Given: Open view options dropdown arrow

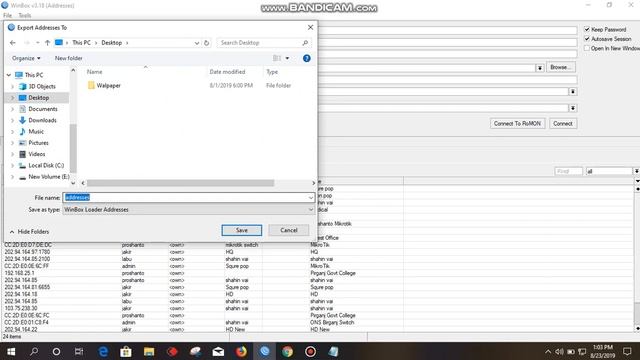Looking at the screenshot, I should pyautogui.click(x=287, y=58).
